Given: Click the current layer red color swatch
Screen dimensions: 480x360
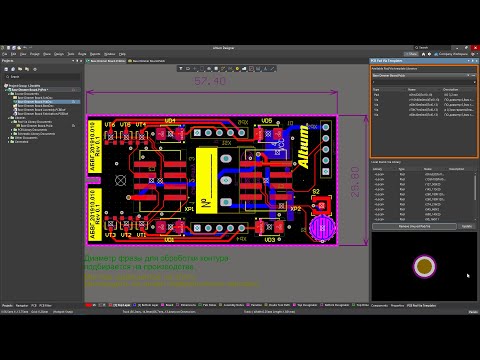Looking at the screenshot, I should tap(89, 305).
